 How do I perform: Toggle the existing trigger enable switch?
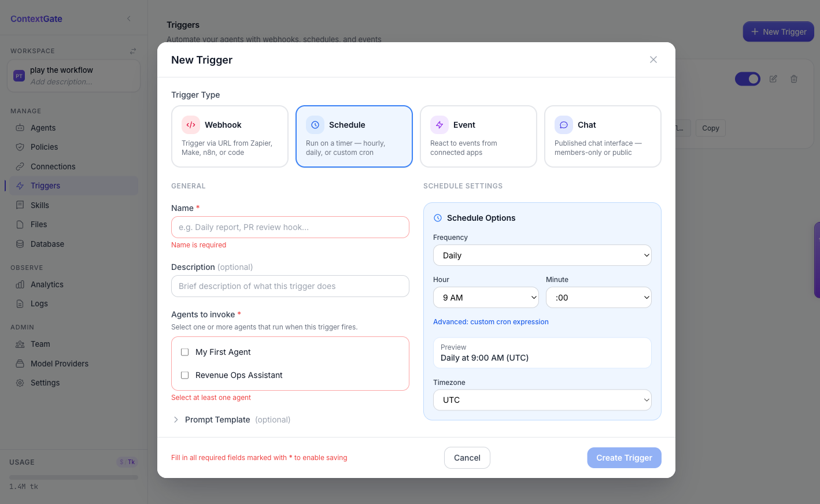(747, 79)
